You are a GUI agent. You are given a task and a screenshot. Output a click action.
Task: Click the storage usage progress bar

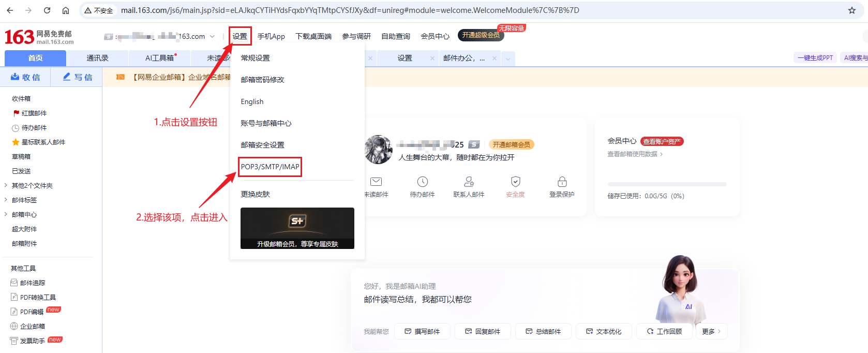click(x=667, y=184)
